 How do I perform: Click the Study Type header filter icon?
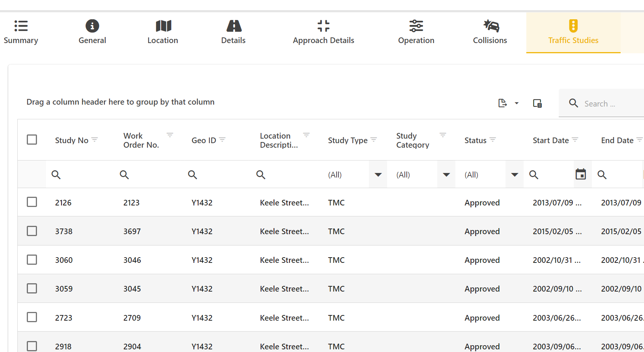point(374,140)
